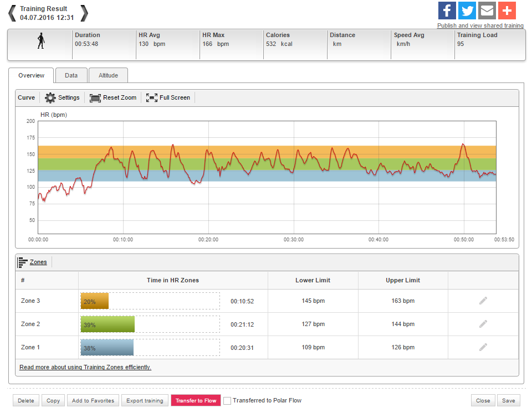The width and height of the screenshot is (532, 413).
Task: Edit Zone 1 limits pencil icon
Action: 483,347
